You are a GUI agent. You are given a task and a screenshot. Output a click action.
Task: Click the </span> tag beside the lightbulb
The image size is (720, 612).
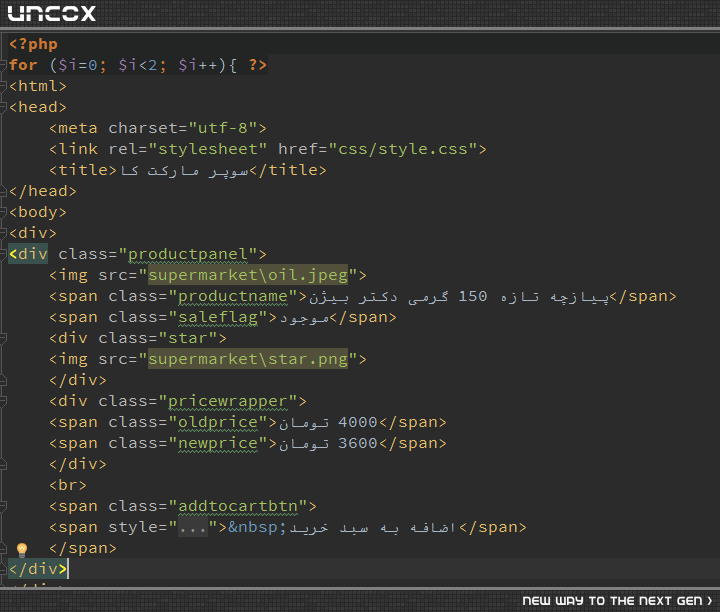coord(83,549)
